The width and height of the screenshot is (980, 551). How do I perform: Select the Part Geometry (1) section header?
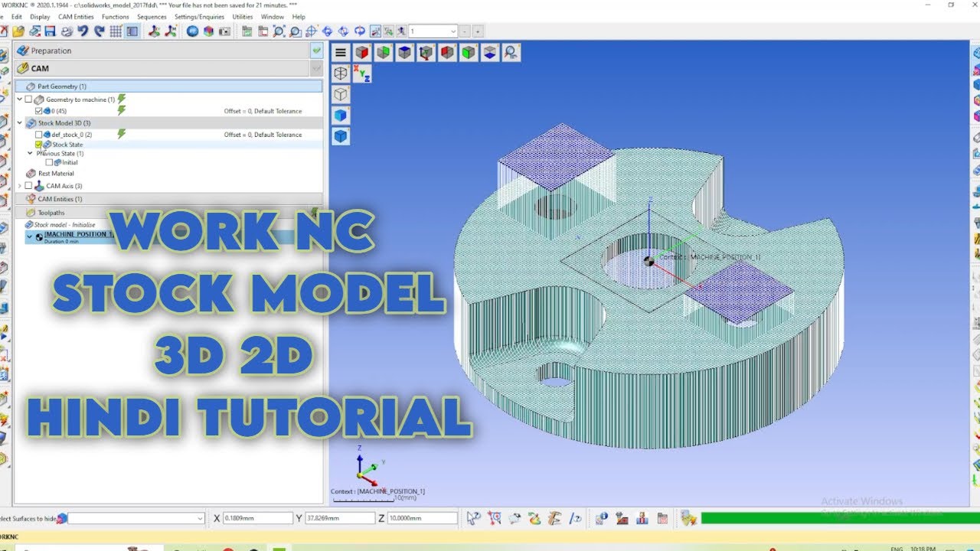click(168, 86)
